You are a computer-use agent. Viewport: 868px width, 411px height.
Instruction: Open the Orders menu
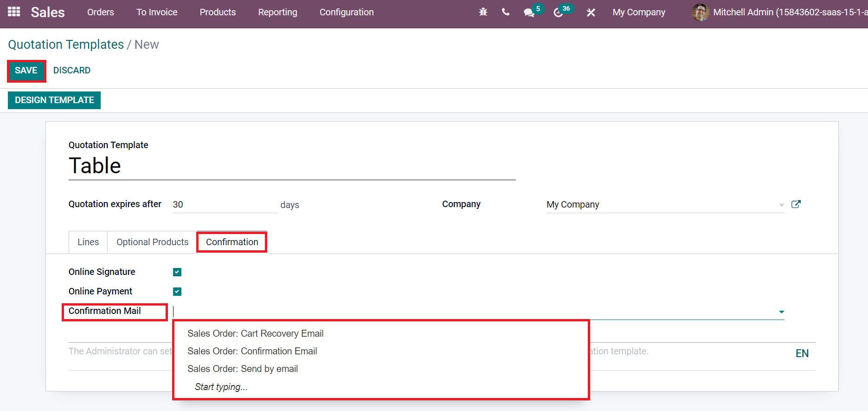pos(101,13)
